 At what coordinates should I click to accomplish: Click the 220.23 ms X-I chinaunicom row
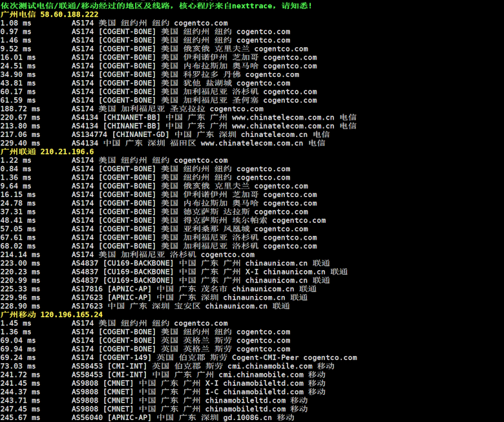click(174, 272)
